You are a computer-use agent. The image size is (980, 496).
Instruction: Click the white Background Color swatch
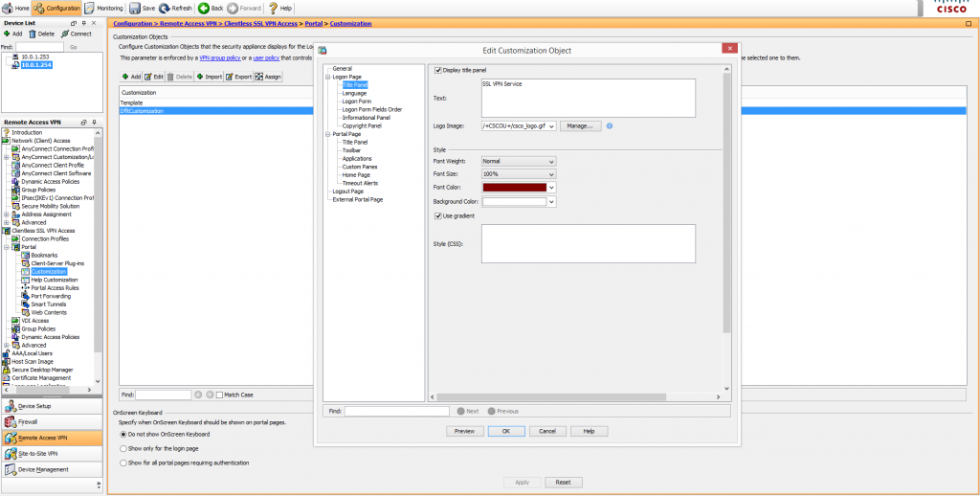point(514,202)
